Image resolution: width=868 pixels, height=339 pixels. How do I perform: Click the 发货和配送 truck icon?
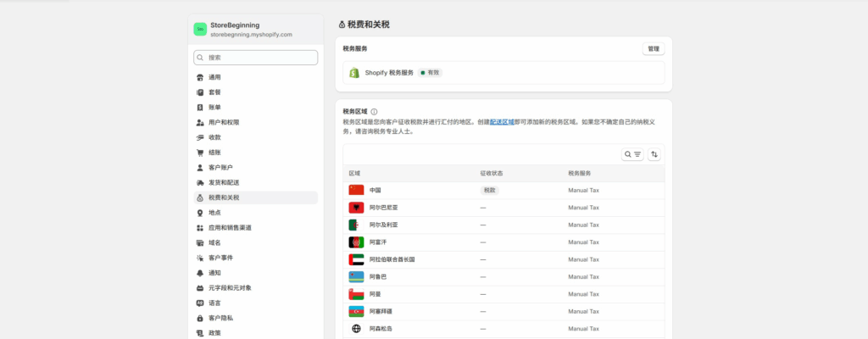coord(200,182)
